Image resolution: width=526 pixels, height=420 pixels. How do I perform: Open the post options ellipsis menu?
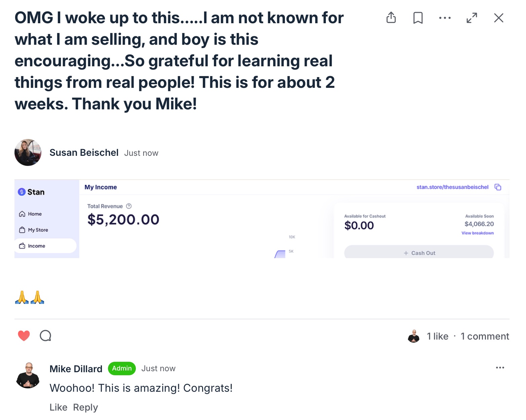pyautogui.click(x=445, y=18)
